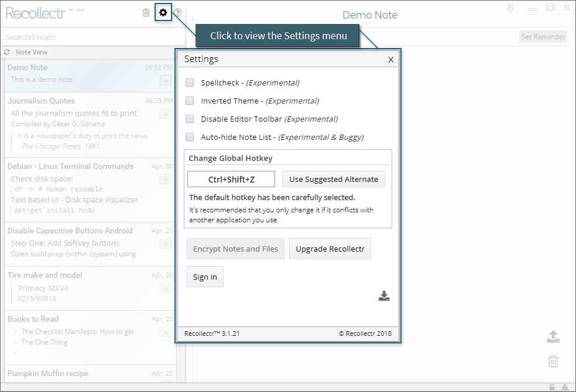This screenshot has width=576, height=392.
Task: Click the Note View header
Action: (32, 52)
